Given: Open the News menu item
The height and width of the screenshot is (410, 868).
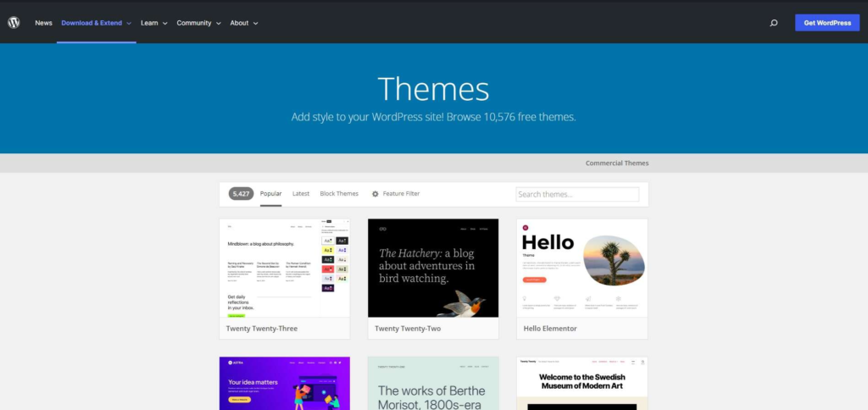Looking at the screenshot, I should coord(43,23).
